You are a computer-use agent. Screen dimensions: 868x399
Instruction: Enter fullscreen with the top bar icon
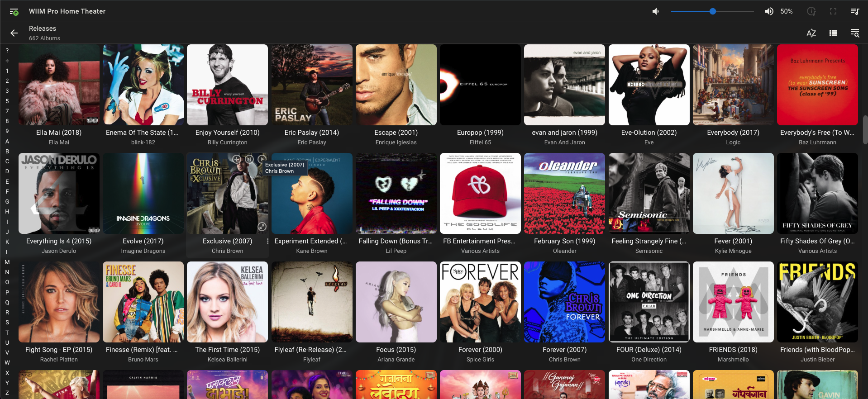(x=833, y=11)
